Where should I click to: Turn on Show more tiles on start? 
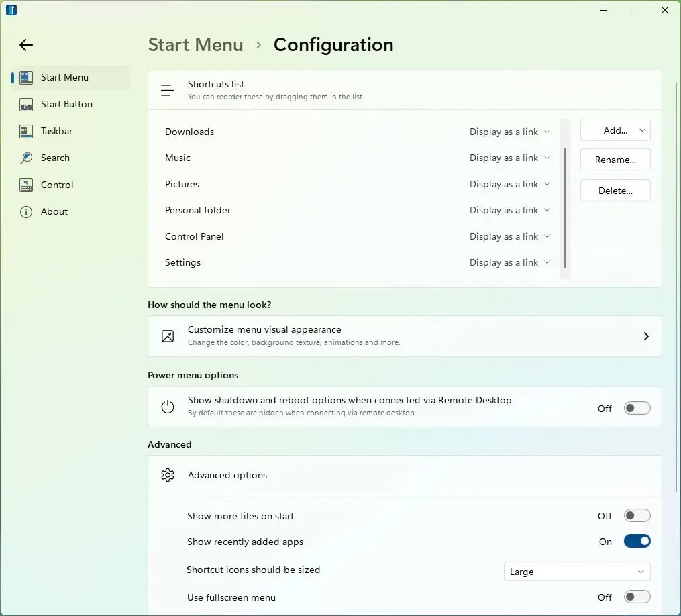click(636, 515)
